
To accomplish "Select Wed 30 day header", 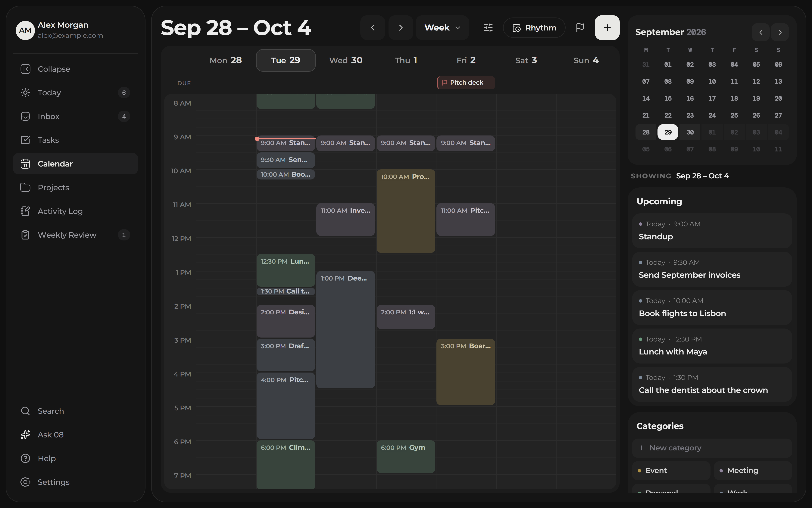I will (346, 60).
